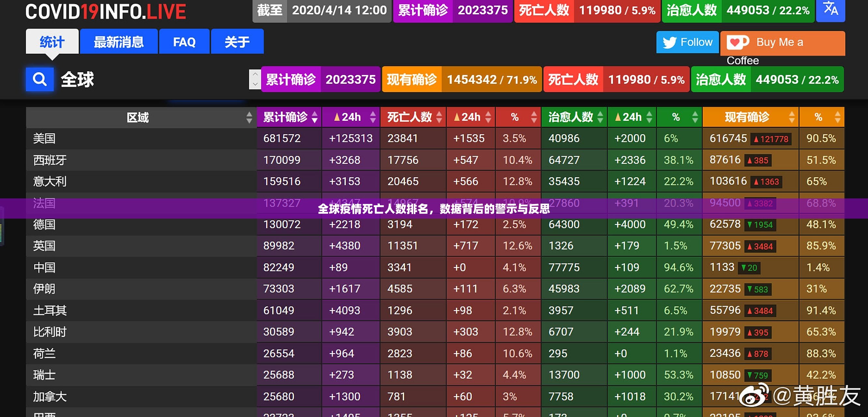Switch to the 统计 tab

pyautogui.click(x=52, y=42)
